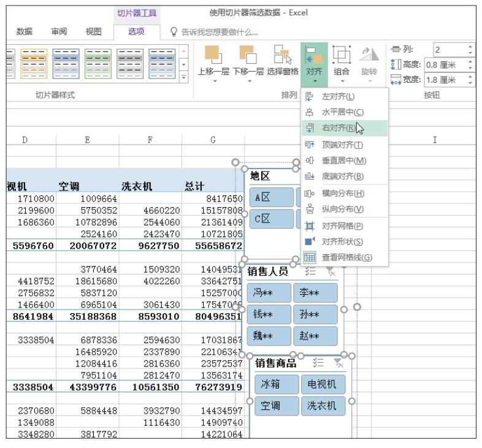Select Align Right (右对齐) option

345,128
